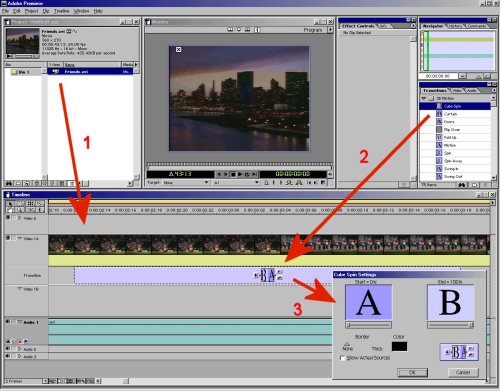Expand the Video 2 track triangle
Screen dimensions: 500x391
pos(19,218)
